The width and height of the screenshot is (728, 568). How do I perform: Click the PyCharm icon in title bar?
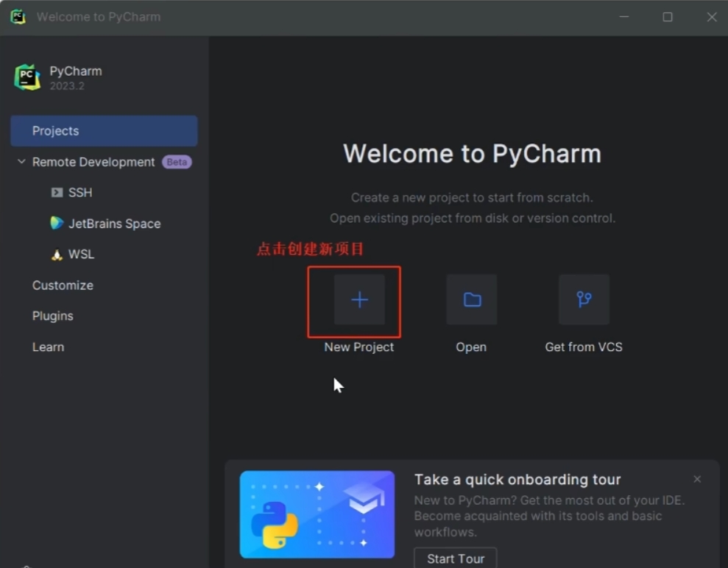[x=18, y=17]
